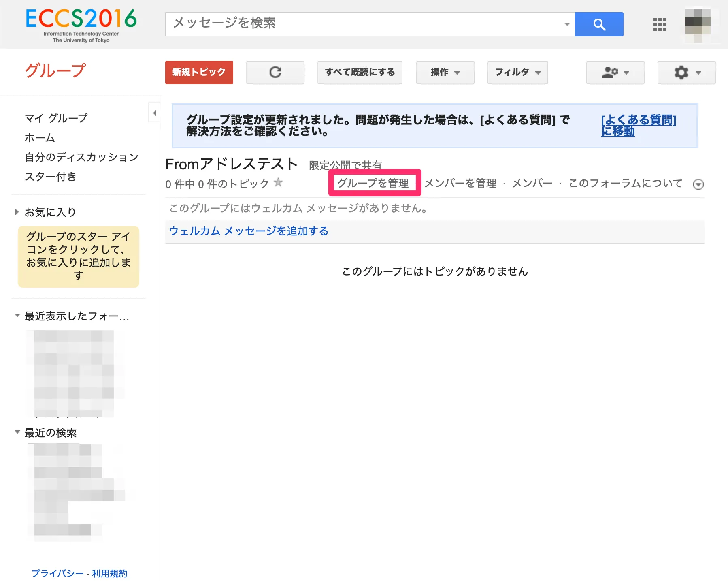
Task: Open the round dropdown beside このフォーラムについて
Action: tap(698, 184)
